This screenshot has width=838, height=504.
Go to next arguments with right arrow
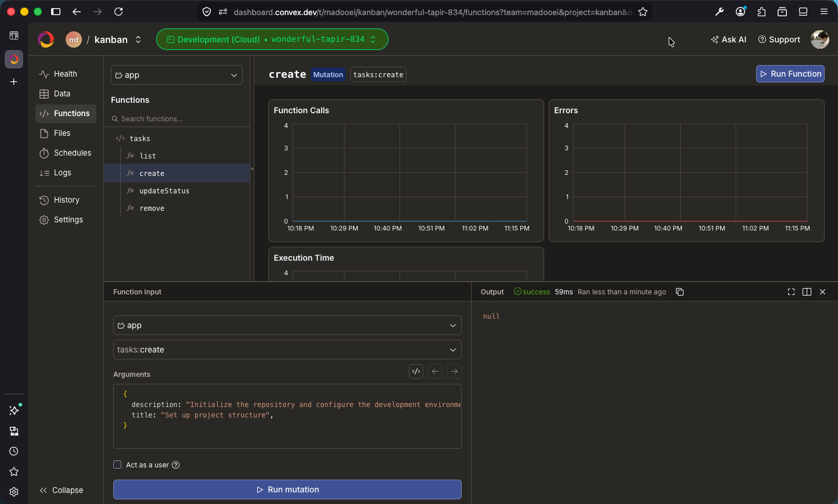tap(454, 371)
